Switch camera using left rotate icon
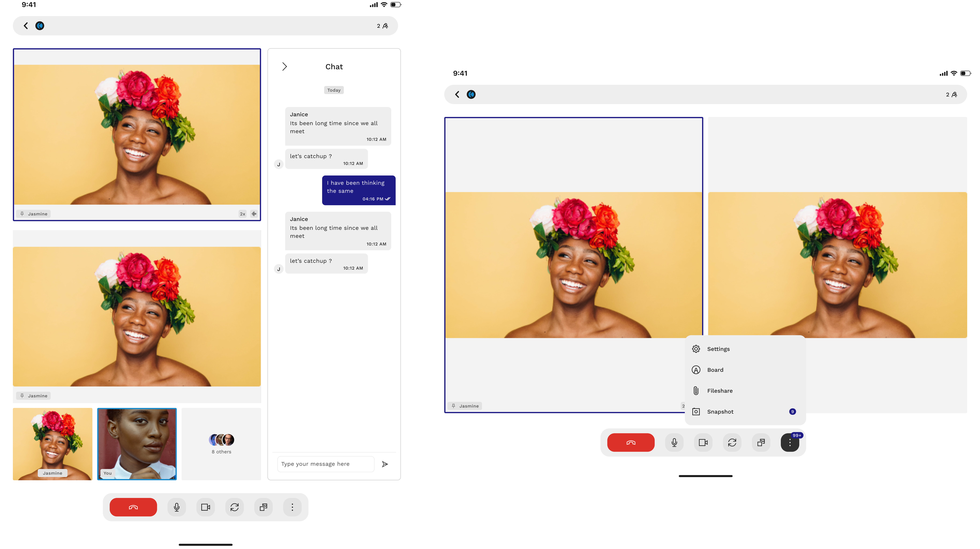The image size is (980, 549). coord(234,507)
